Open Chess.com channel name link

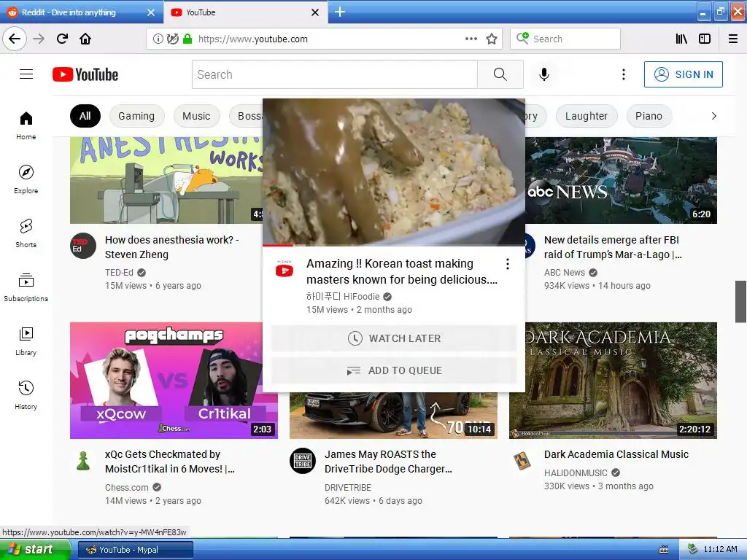pyautogui.click(x=127, y=487)
